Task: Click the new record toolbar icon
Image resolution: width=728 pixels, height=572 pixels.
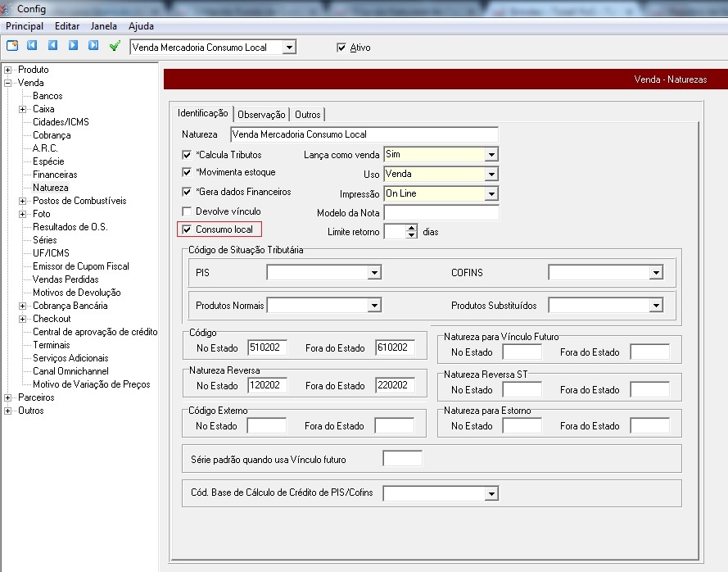Action: click(12, 46)
